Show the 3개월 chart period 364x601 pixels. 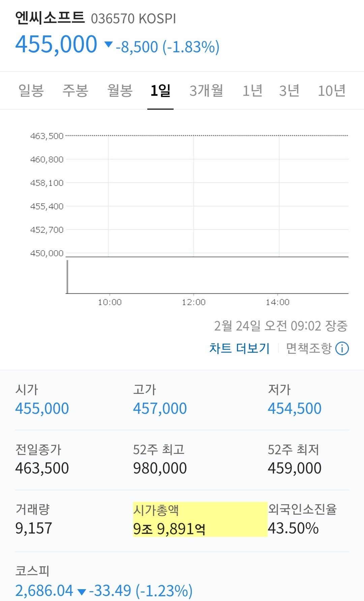tap(206, 90)
